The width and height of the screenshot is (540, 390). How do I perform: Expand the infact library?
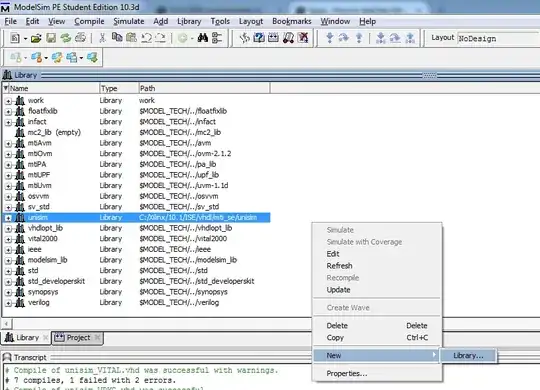(x=8, y=123)
